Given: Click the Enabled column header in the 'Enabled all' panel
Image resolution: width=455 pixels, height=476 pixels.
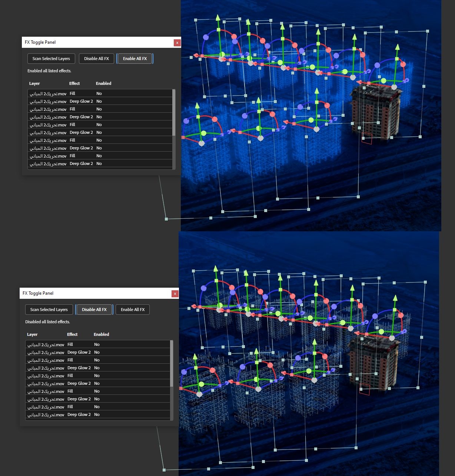Looking at the screenshot, I should [103, 83].
